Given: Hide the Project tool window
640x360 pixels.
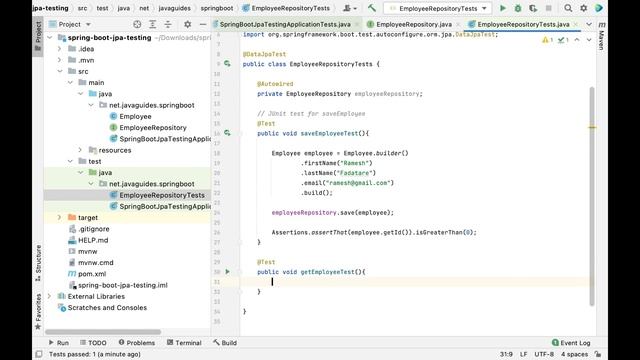Looking at the screenshot, I should pos(202,24).
